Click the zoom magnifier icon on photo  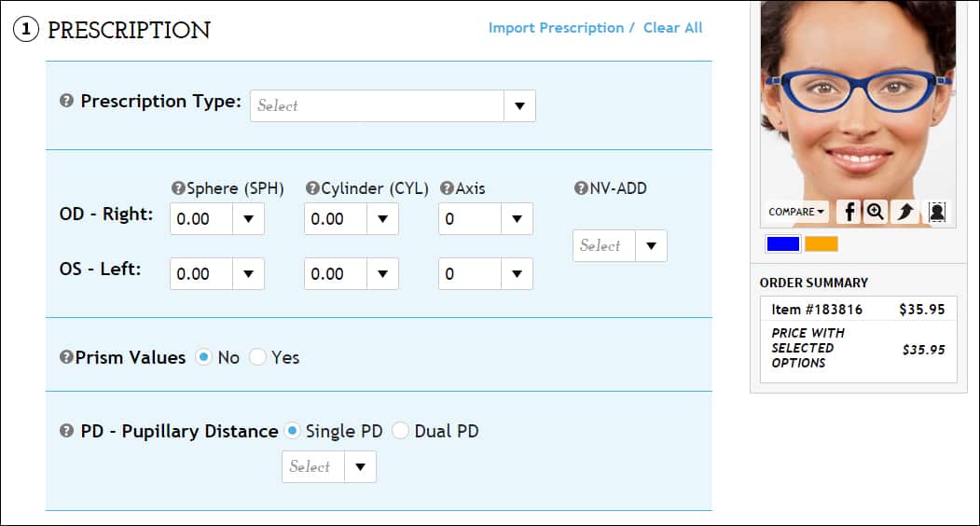[875, 212]
